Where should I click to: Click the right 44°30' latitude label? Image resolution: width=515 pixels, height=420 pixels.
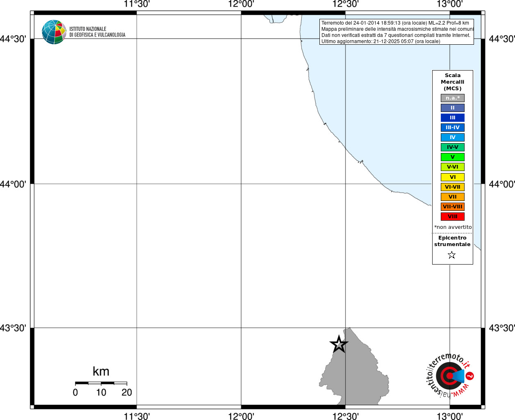502,39
